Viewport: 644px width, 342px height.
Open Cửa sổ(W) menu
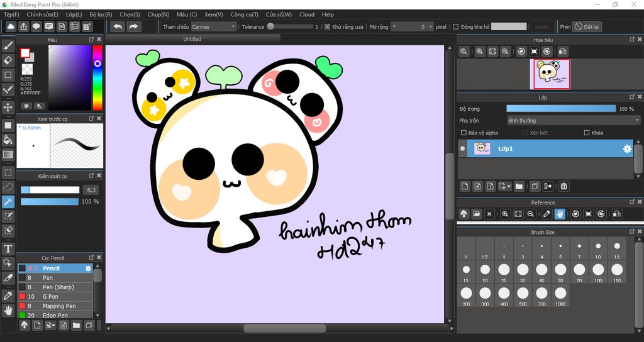(x=279, y=14)
